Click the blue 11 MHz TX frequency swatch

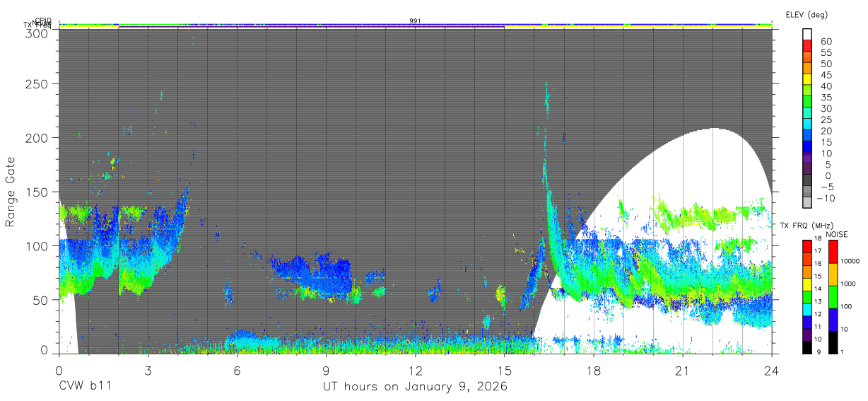(x=807, y=321)
